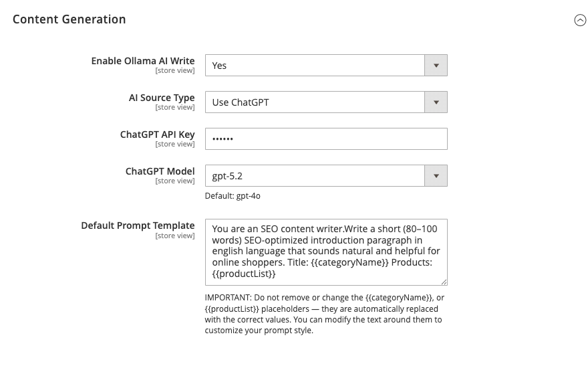Click the AI Source Type label
Screen dimensions: 588x370
pos(162,98)
